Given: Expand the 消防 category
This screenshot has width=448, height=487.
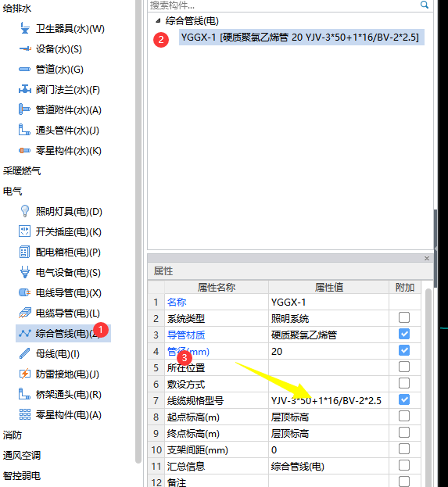Looking at the screenshot, I should pos(13,435).
